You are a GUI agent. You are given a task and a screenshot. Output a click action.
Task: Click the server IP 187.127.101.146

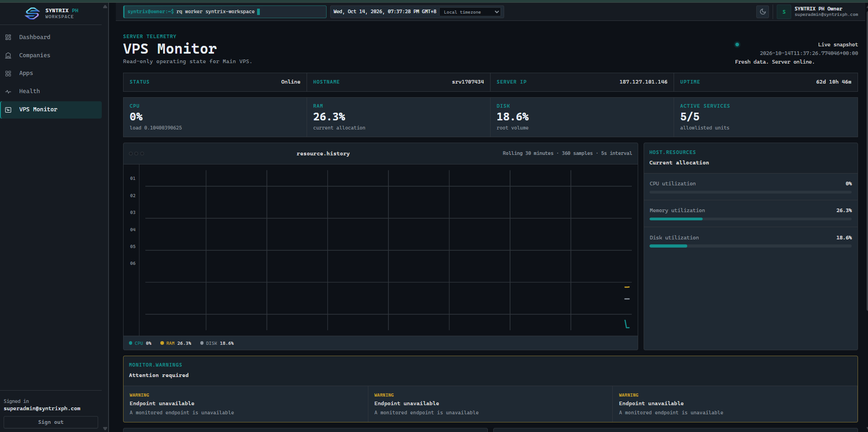[643, 82]
